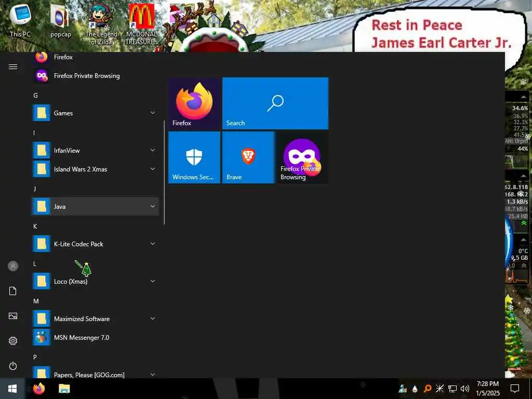
Task: Click the app list scrollbar
Action: (164, 172)
